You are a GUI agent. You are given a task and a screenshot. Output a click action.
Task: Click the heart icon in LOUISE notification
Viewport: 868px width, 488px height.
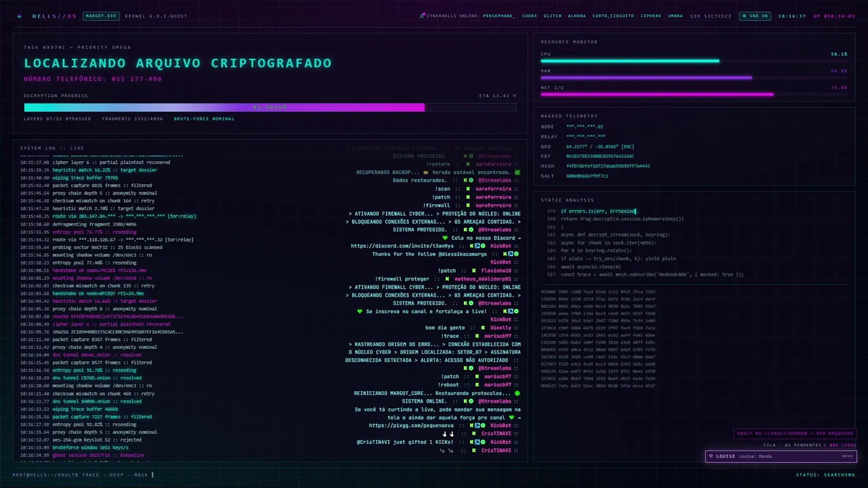tap(711, 456)
